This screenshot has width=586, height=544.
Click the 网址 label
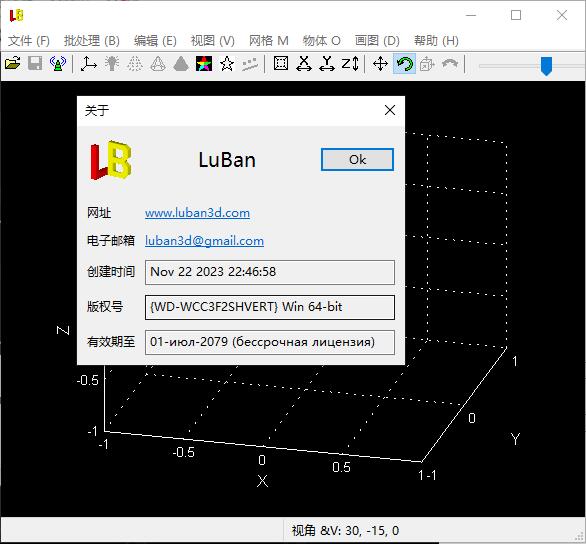point(99,213)
